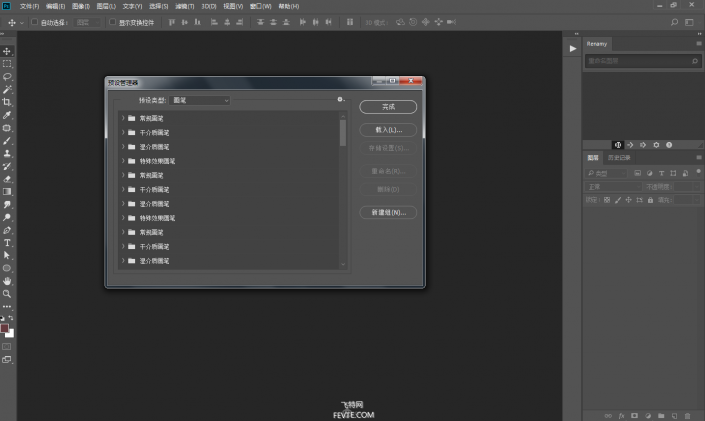
Task: Select the Lasso tool
Action: point(7,76)
